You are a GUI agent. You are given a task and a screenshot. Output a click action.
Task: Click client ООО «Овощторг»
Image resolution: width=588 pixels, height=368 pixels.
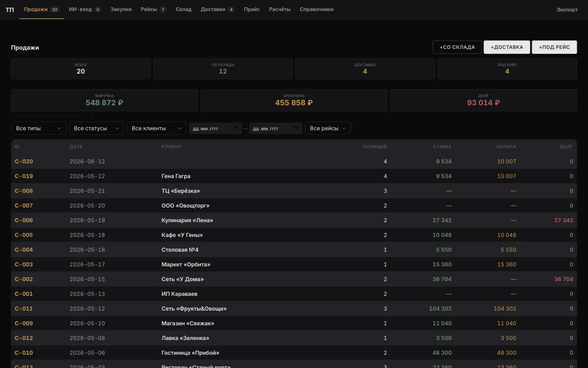[x=186, y=206]
